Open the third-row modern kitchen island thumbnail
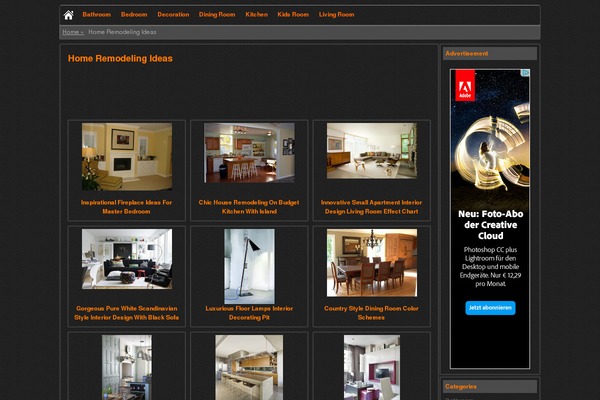Image resolution: width=600 pixels, height=400 pixels. pos(249,367)
